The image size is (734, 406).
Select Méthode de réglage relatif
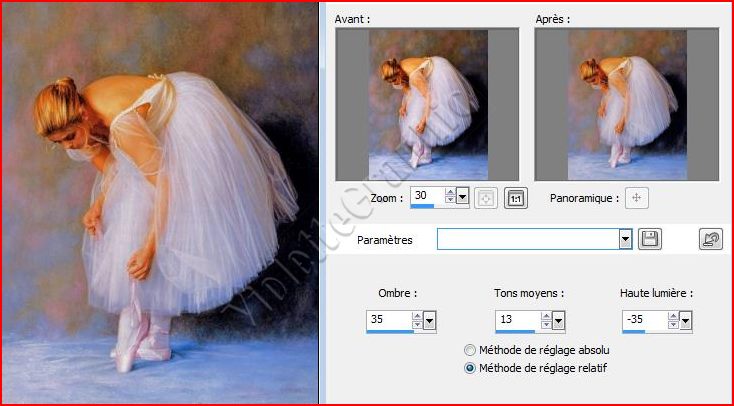tap(471, 368)
